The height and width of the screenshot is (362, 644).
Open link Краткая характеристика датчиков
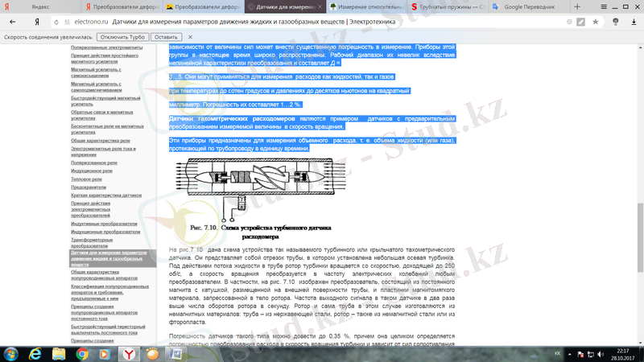click(106, 195)
